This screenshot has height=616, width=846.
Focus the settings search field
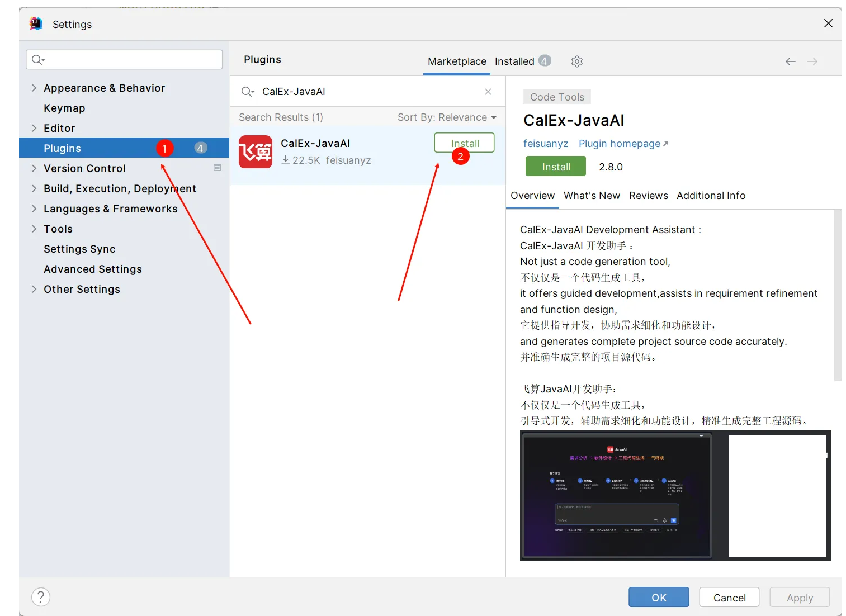click(124, 59)
